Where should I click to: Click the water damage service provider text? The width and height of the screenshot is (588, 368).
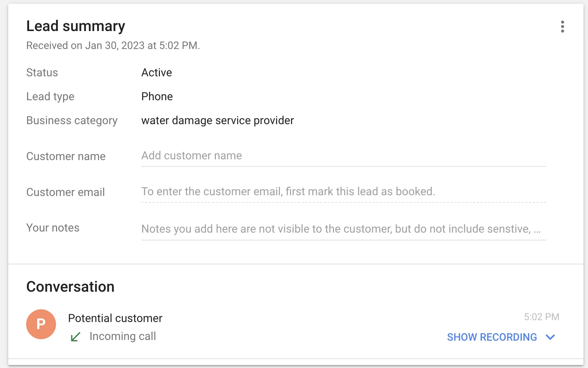coord(217,120)
